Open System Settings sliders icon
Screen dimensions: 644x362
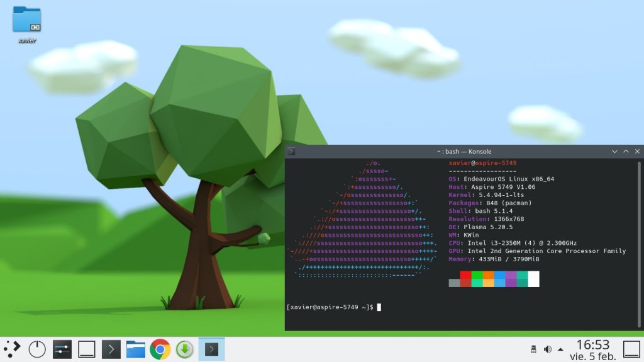(x=62, y=349)
